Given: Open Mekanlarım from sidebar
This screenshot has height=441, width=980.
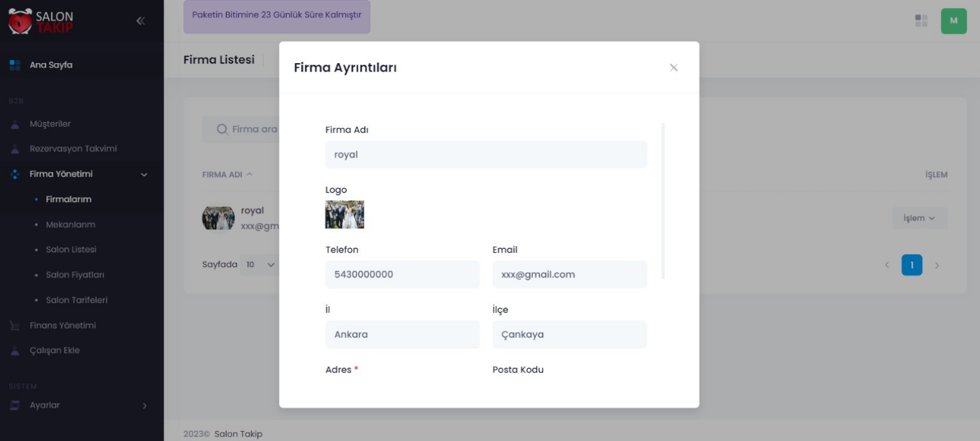Looking at the screenshot, I should [70, 225].
